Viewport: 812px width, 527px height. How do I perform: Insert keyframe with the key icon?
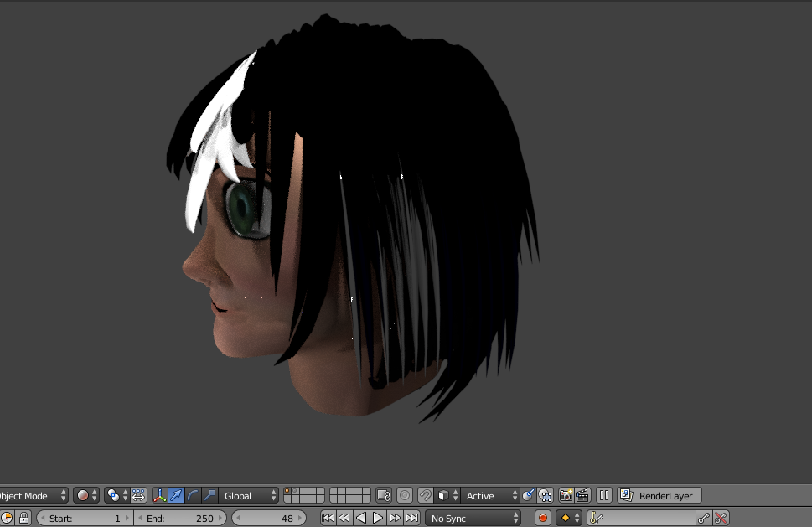pos(704,518)
